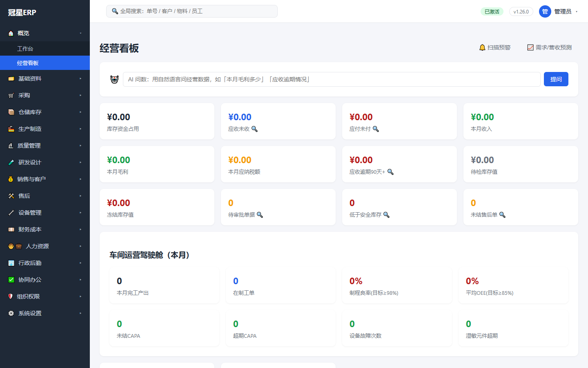This screenshot has width=588, height=368.
Task: Click the money bag icon for 销售与客户
Action: tap(11, 179)
